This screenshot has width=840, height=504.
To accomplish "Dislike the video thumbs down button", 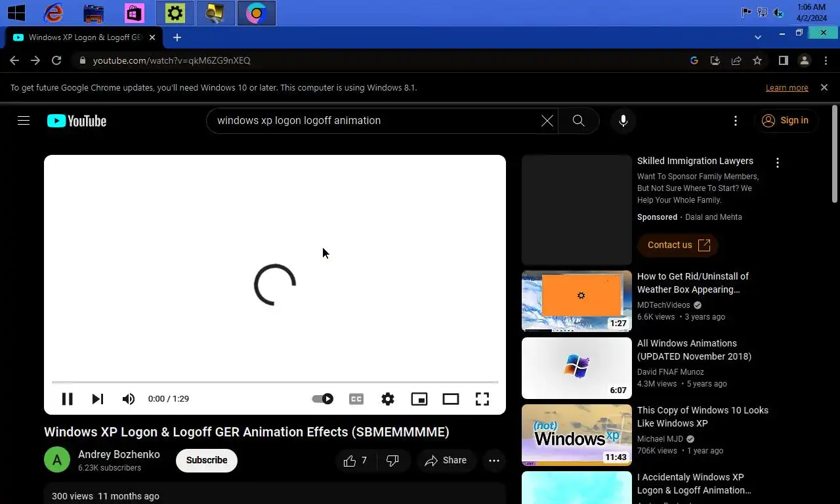I will click(x=393, y=461).
